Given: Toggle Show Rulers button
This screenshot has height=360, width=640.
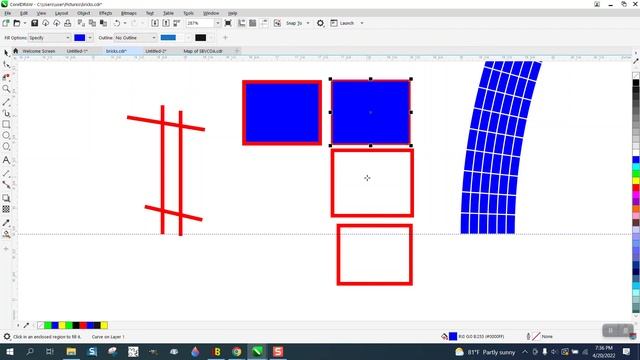Looking at the screenshot, I should click(242, 23).
